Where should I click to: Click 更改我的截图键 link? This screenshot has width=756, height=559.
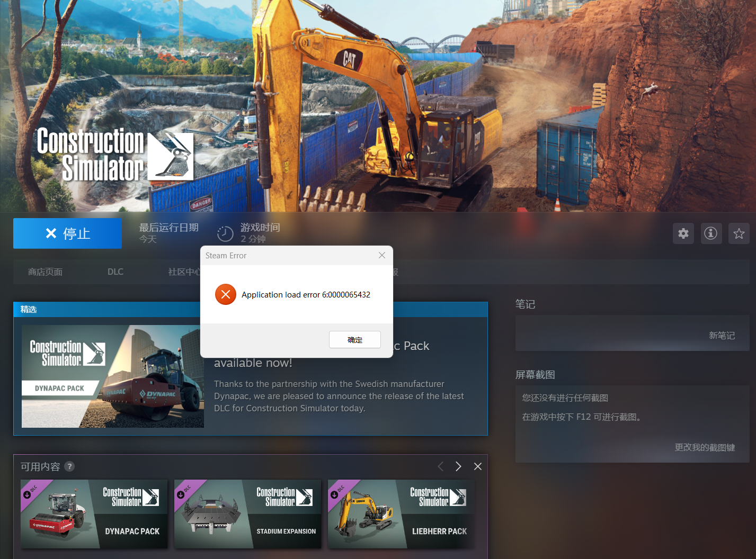click(705, 448)
